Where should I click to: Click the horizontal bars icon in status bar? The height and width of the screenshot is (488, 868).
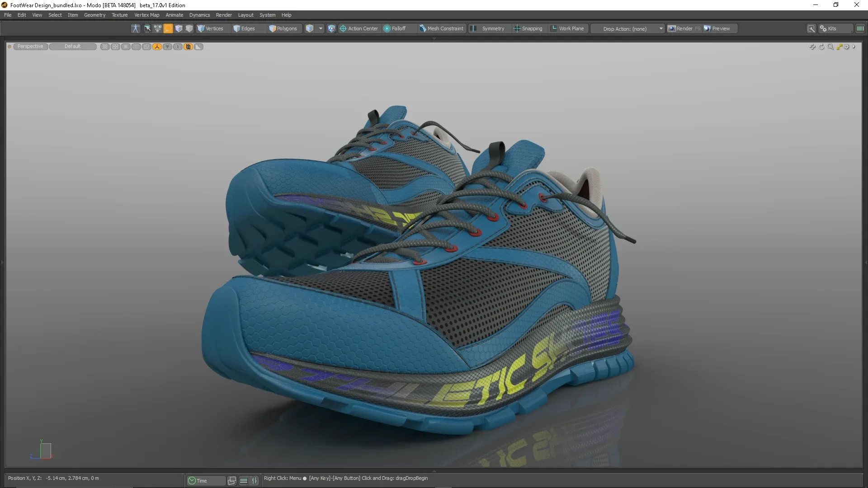coord(244,481)
